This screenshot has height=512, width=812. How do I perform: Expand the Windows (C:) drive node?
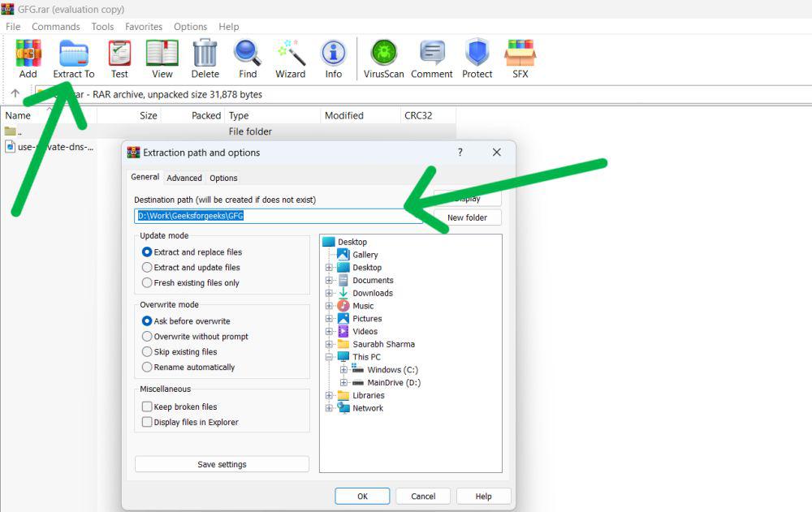point(343,370)
